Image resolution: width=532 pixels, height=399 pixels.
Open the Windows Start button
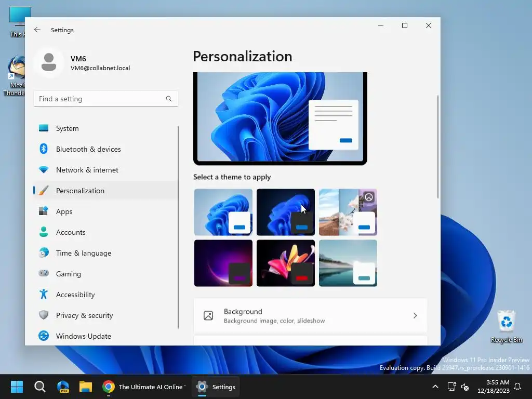[x=17, y=387]
